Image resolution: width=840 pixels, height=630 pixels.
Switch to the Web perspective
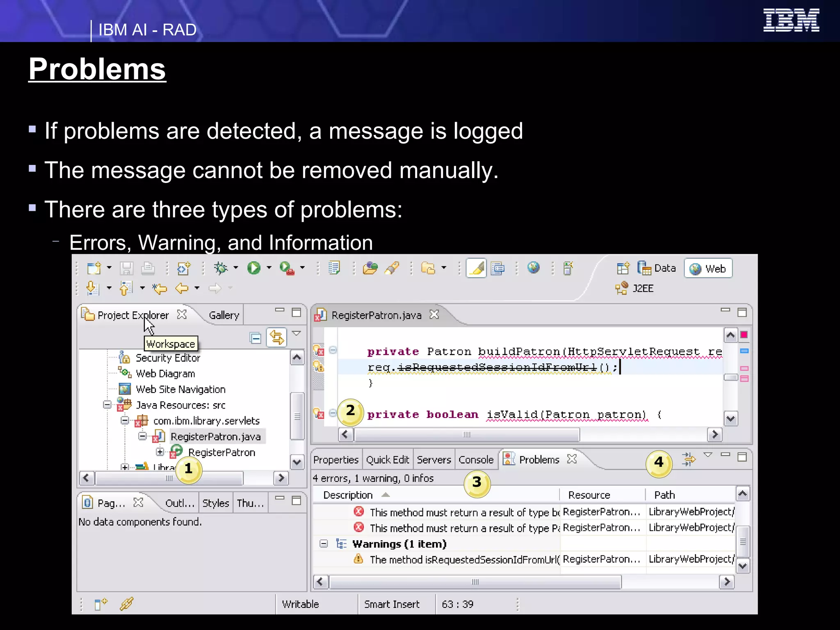pyautogui.click(x=708, y=269)
